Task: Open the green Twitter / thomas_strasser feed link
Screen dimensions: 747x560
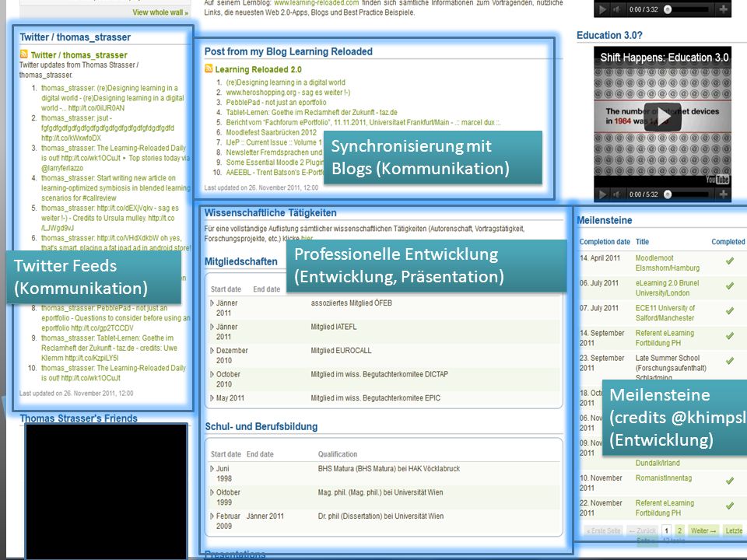Action: 79,54
